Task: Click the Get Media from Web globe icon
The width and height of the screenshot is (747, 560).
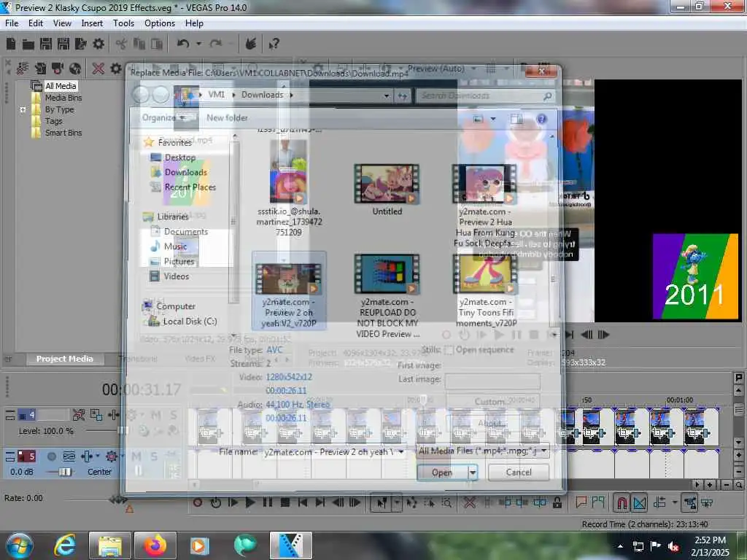Action: coord(75,69)
